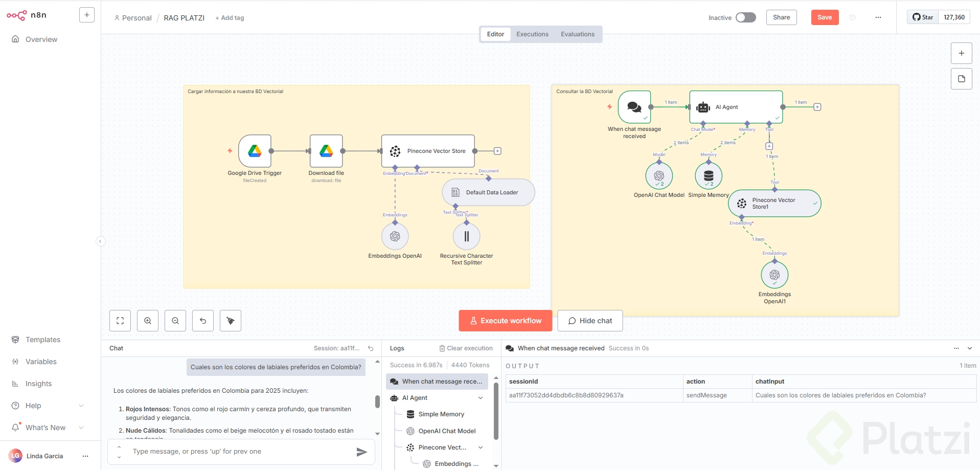Select the OpenAI Chat Model node on canvas
This screenshot has height=470, width=980.
[659, 176]
